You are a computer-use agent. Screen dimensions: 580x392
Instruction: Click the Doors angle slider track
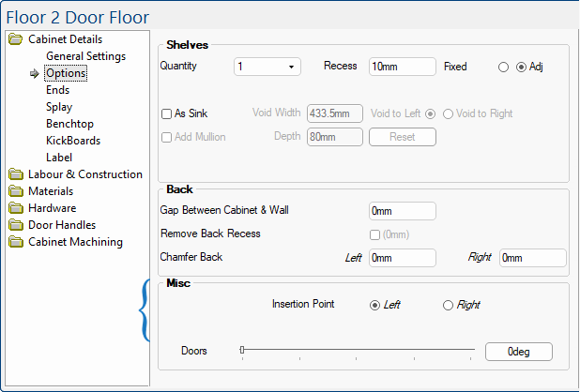click(x=357, y=351)
